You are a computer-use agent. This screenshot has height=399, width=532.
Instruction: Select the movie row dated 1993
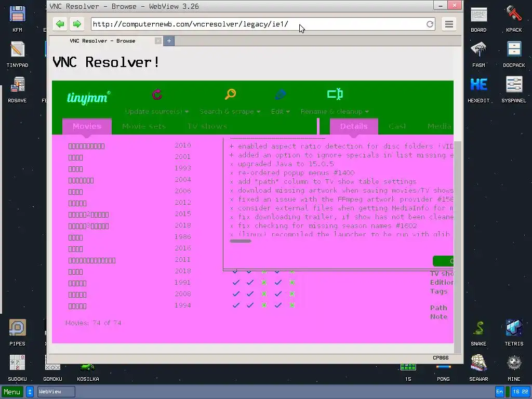click(130, 169)
